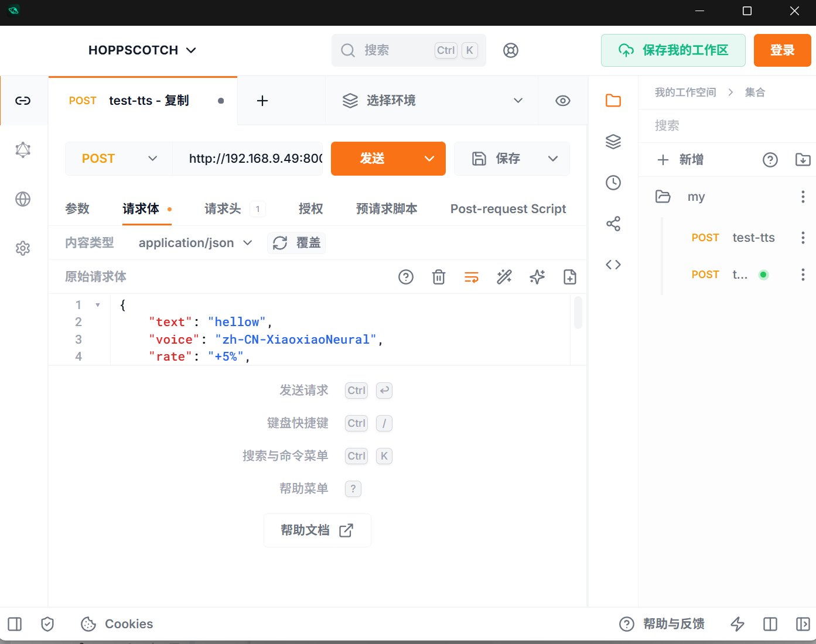Click My Workspace breadcrumb
The width and height of the screenshot is (816, 644).
[x=685, y=93]
